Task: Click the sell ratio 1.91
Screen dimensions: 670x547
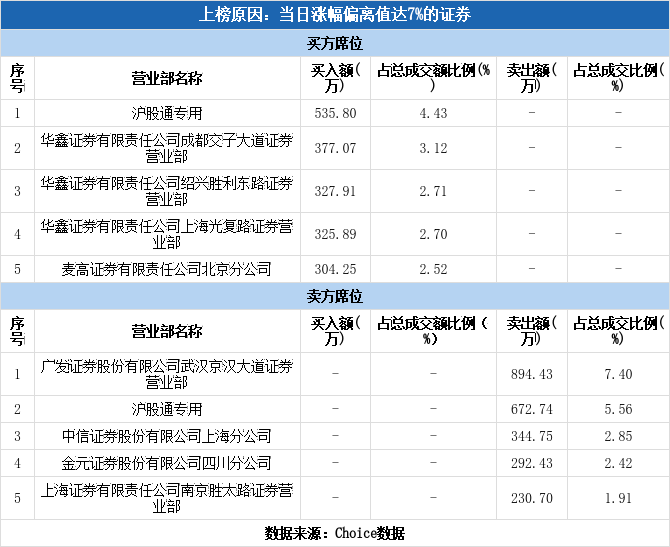Action: coord(618,498)
